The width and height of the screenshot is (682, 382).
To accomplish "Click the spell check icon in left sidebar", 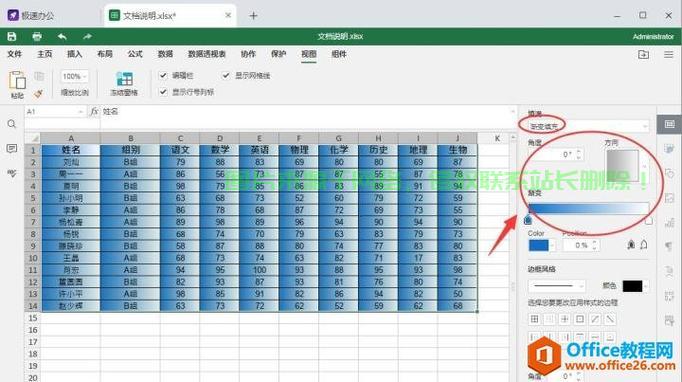I will 12,173.
